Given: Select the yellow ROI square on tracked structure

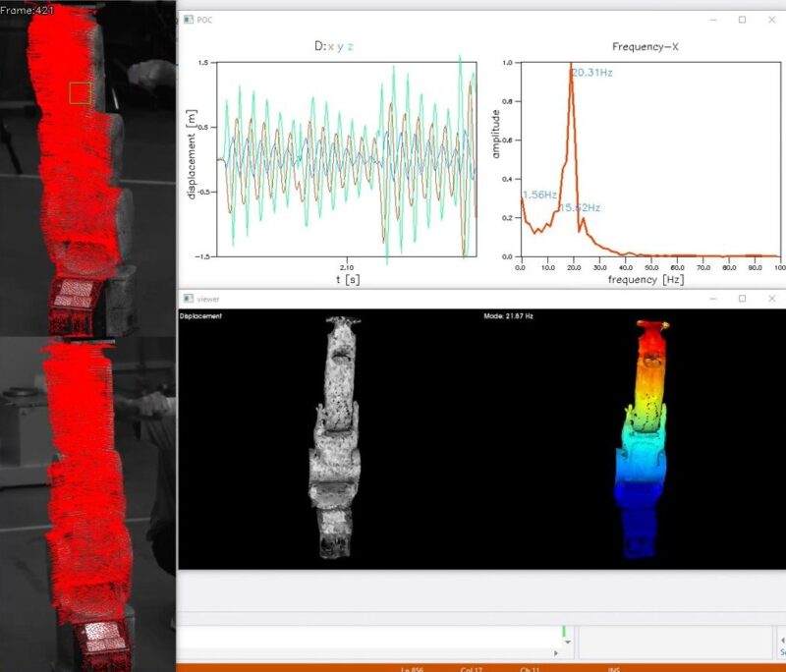Looking at the screenshot, I should click(81, 93).
